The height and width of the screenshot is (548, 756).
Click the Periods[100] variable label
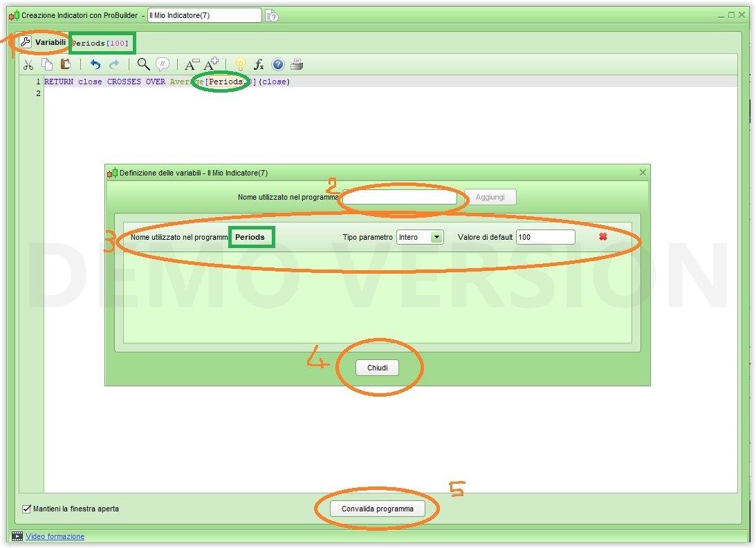(100, 43)
